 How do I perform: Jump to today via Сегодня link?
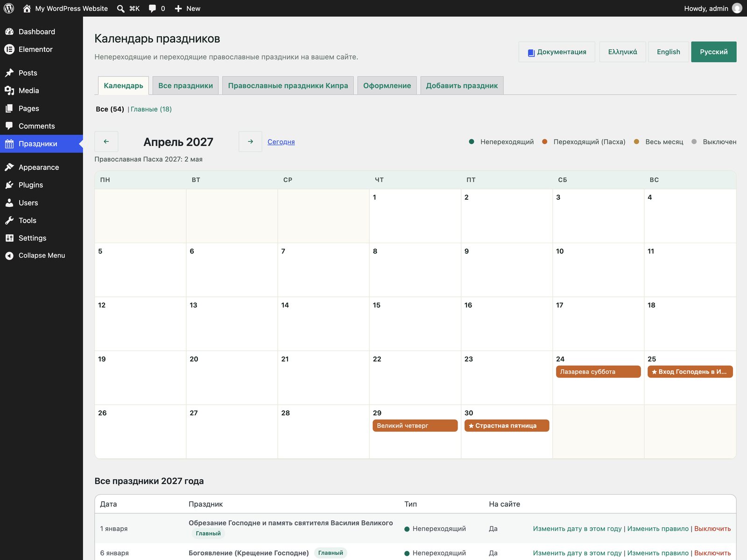[281, 142]
